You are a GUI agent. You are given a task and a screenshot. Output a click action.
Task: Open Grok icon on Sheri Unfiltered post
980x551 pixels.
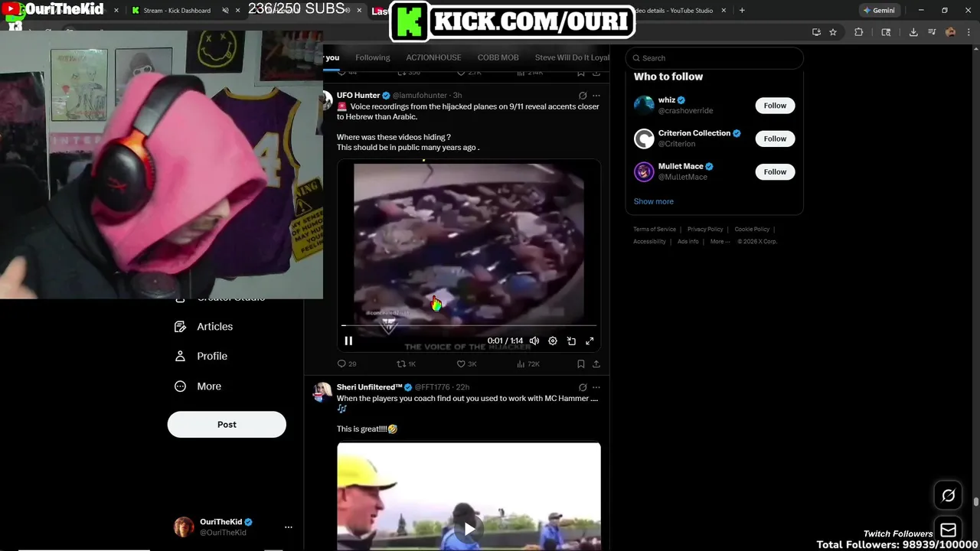pos(583,387)
